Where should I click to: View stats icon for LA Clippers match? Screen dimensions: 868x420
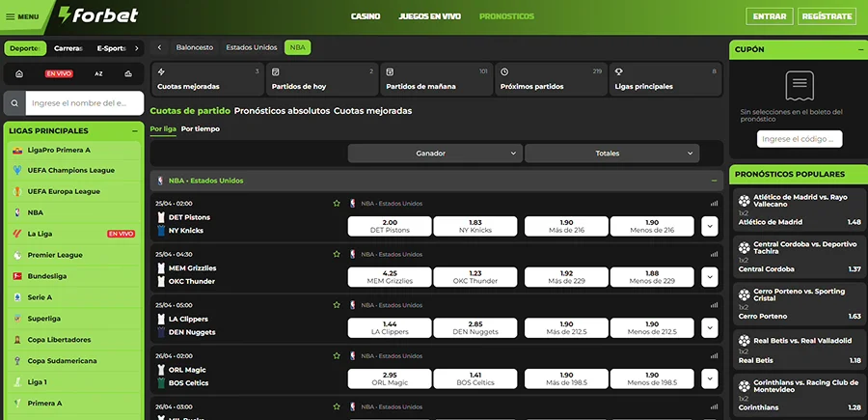[x=714, y=305]
